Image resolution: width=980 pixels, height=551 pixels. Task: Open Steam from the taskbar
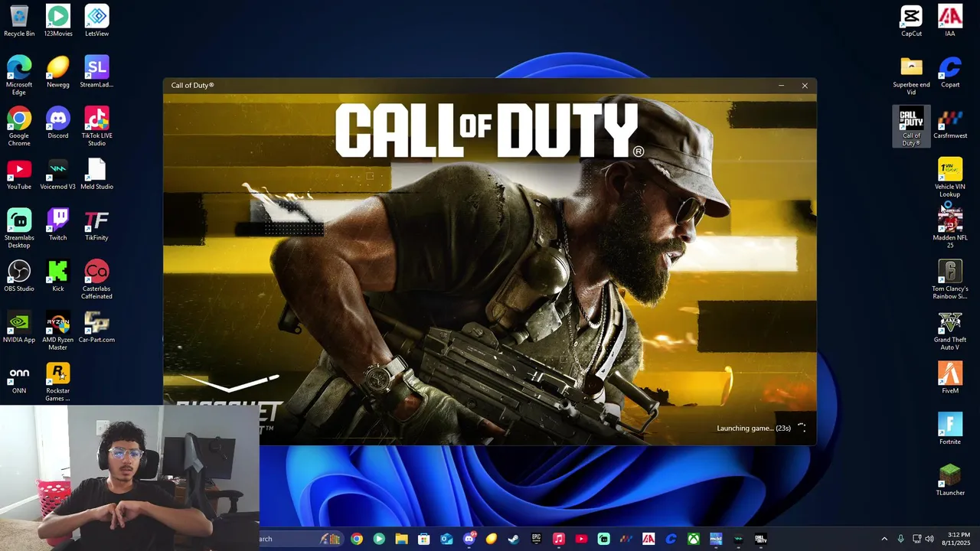[x=513, y=539]
